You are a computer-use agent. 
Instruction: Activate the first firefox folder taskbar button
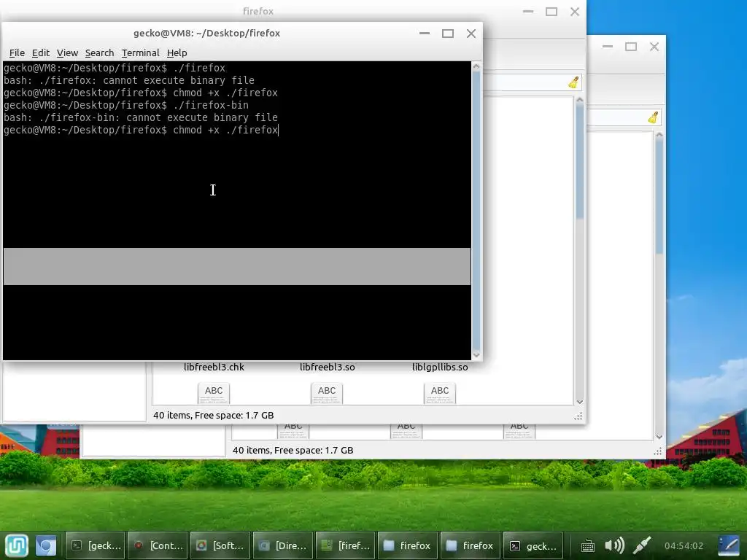click(x=408, y=545)
